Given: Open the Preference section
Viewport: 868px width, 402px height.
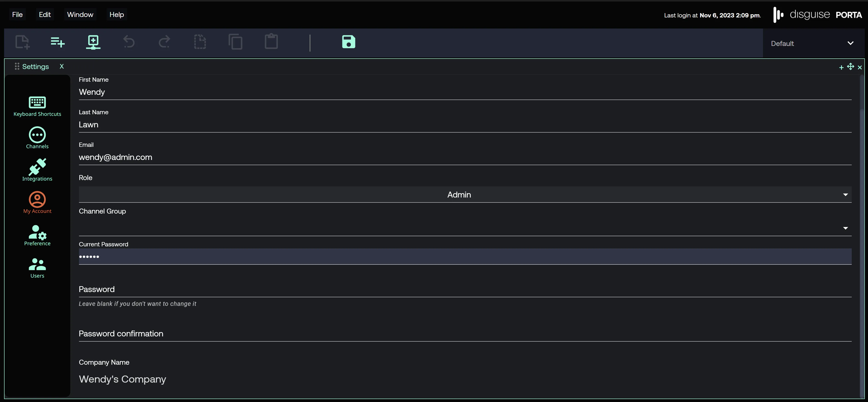Looking at the screenshot, I should (x=37, y=235).
